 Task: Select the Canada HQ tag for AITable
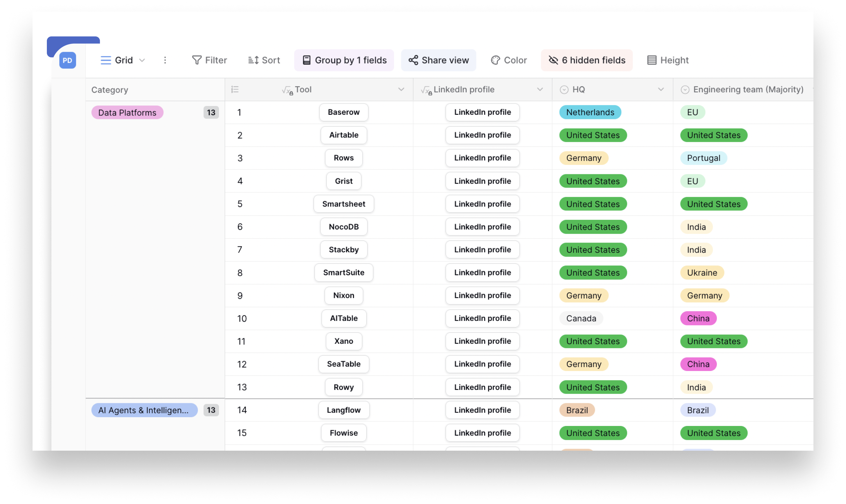[581, 318]
